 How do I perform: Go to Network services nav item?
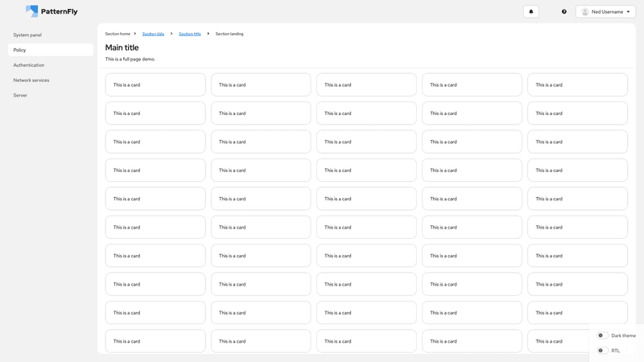tap(51, 80)
